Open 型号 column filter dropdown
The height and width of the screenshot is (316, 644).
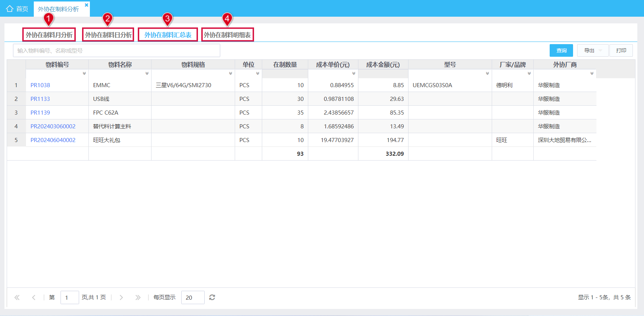click(488, 73)
